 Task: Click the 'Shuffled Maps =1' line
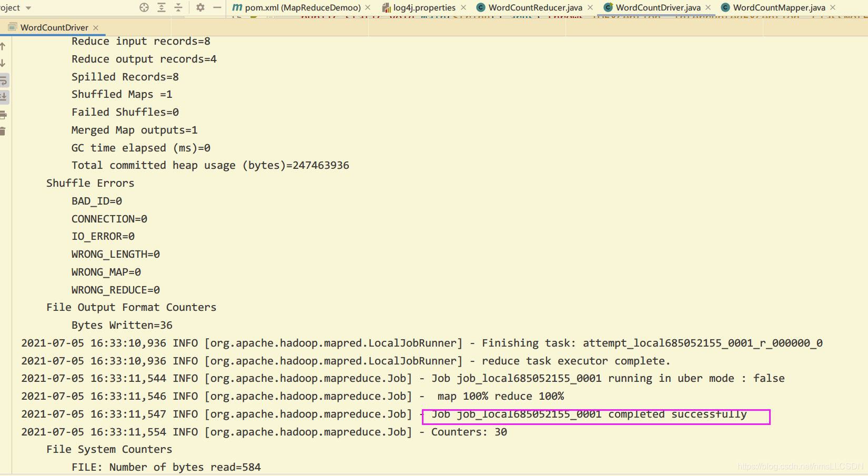(122, 95)
